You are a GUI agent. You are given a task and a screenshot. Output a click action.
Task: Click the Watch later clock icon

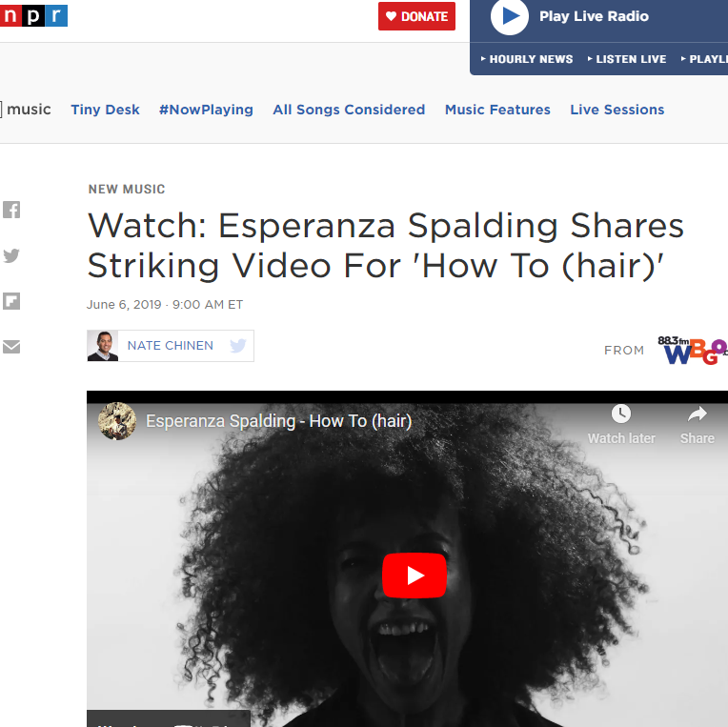[x=621, y=414]
